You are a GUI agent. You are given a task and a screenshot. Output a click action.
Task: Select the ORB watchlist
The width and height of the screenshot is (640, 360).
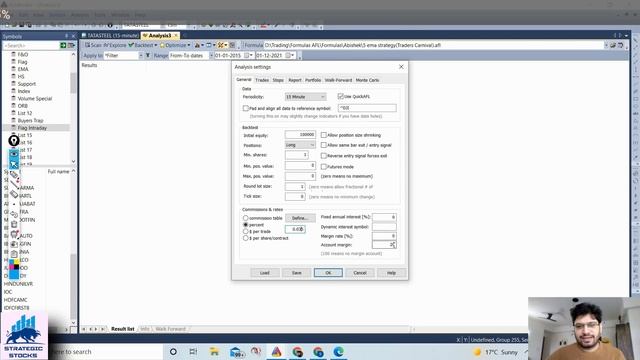pyautogui.click(x=22, y=106)
